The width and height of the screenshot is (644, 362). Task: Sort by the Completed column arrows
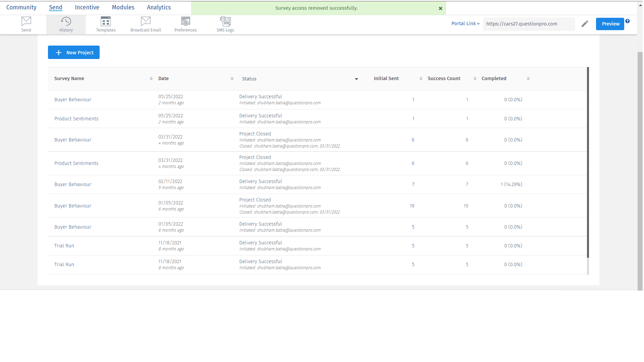pyautogui.click(x=528, y=78)
